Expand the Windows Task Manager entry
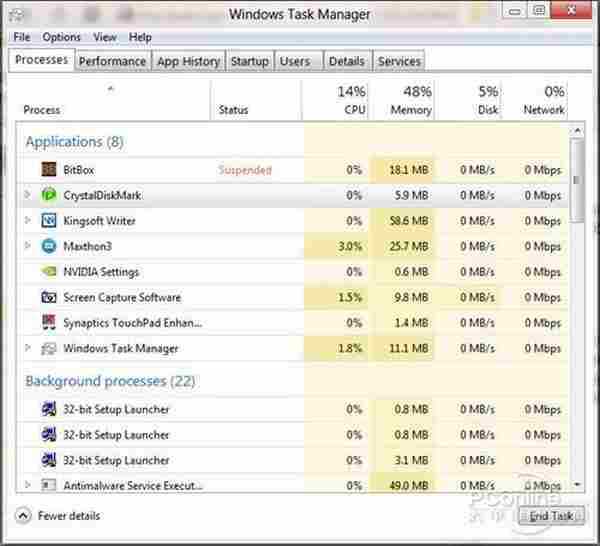Viewport: 600px width, 546px height. pos(27,349)
